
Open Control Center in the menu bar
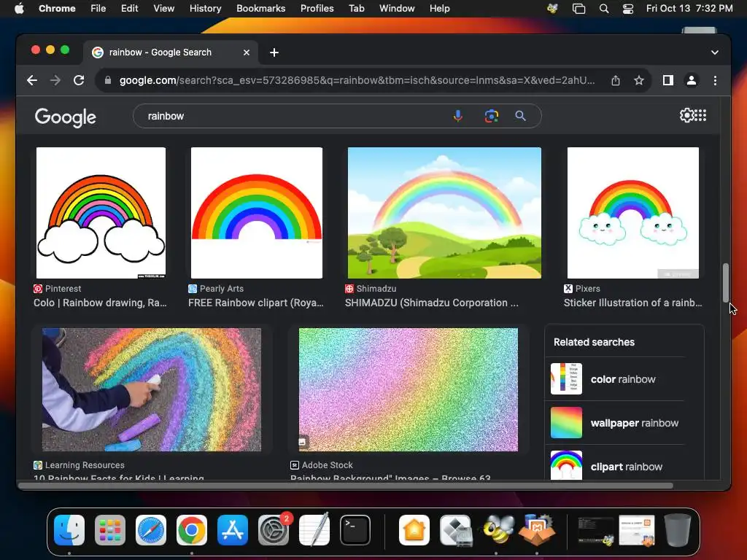click(x=628, y=8)
